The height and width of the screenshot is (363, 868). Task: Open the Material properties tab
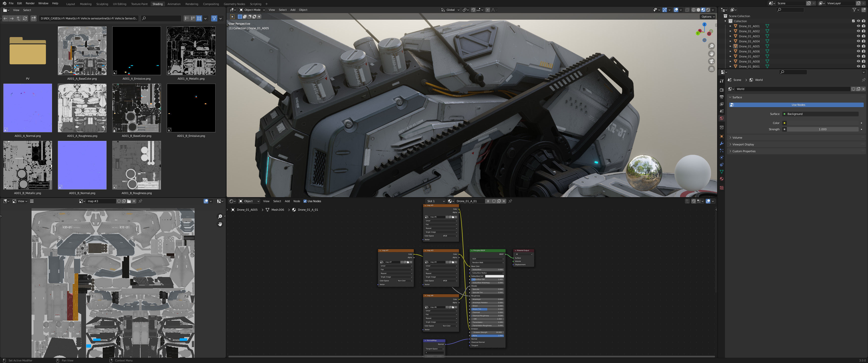tap(721, 179)
